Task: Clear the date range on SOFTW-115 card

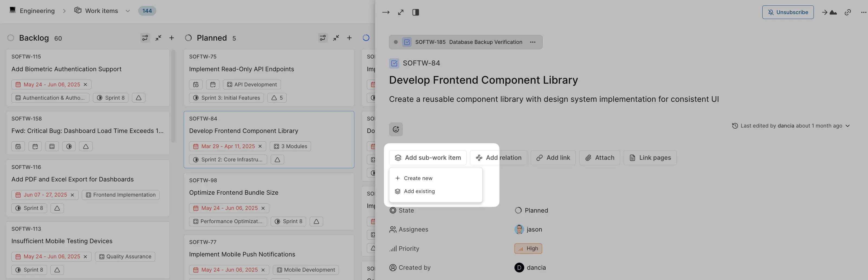Action: 85,84
